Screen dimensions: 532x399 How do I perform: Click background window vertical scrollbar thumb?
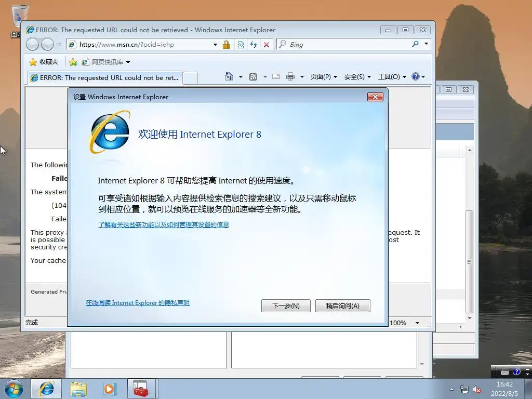[470, 262]
